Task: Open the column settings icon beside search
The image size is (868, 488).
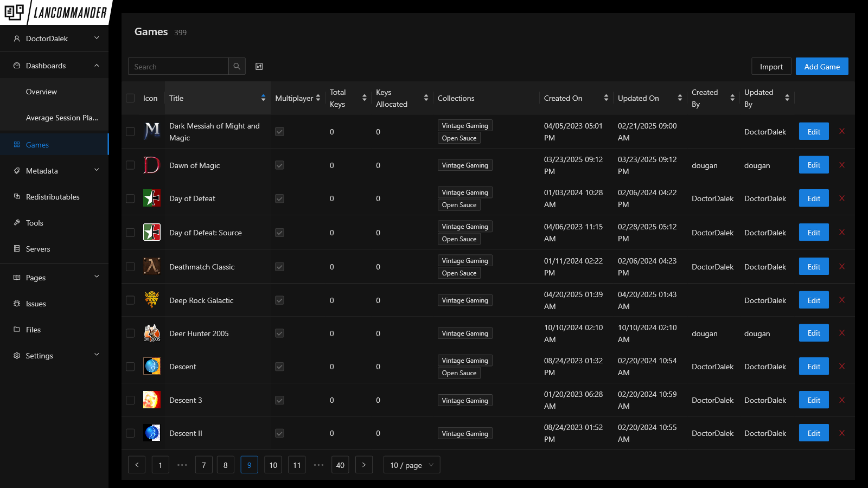Action: (x=259, y=66)
